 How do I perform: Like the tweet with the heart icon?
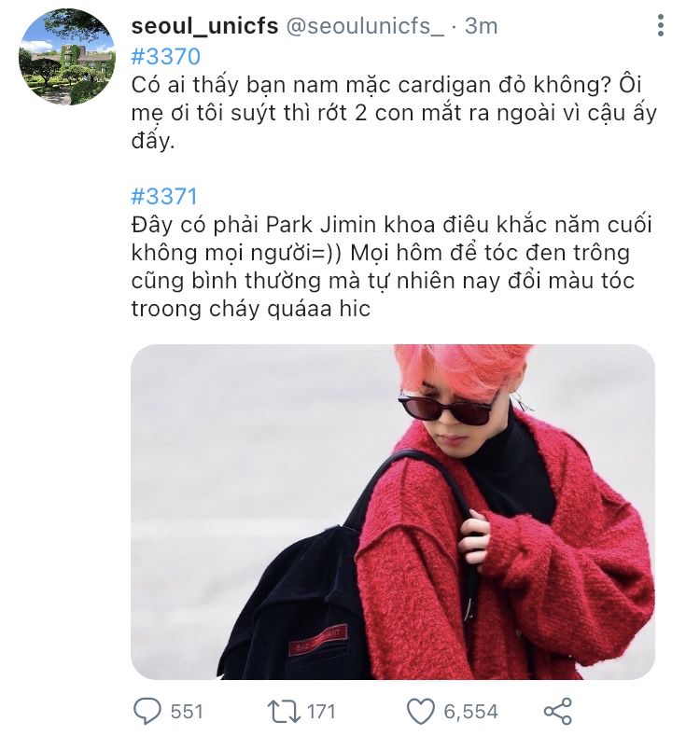(x=421, y=711)
